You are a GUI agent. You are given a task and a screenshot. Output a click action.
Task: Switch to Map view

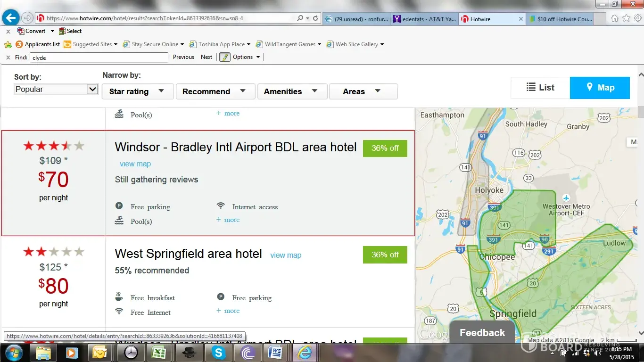(x=600, y=88)
